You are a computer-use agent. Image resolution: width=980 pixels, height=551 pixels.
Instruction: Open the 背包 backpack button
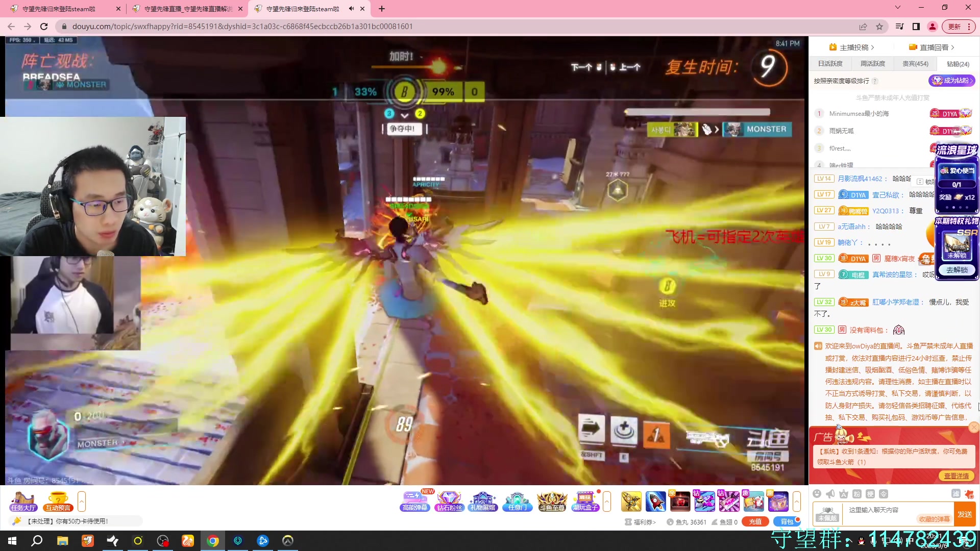pyautogui.click(x=787, y=521)
